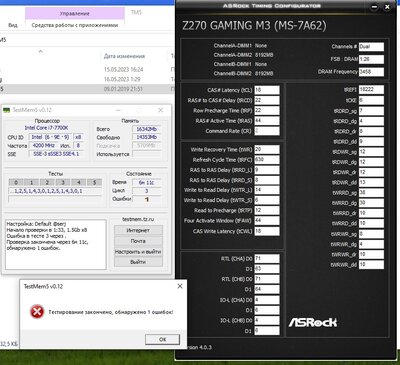Click the ASRock logo
Image resolution: width=400 pixels, height=365 pixels.
pyautogui.click(x=313, y=322)
